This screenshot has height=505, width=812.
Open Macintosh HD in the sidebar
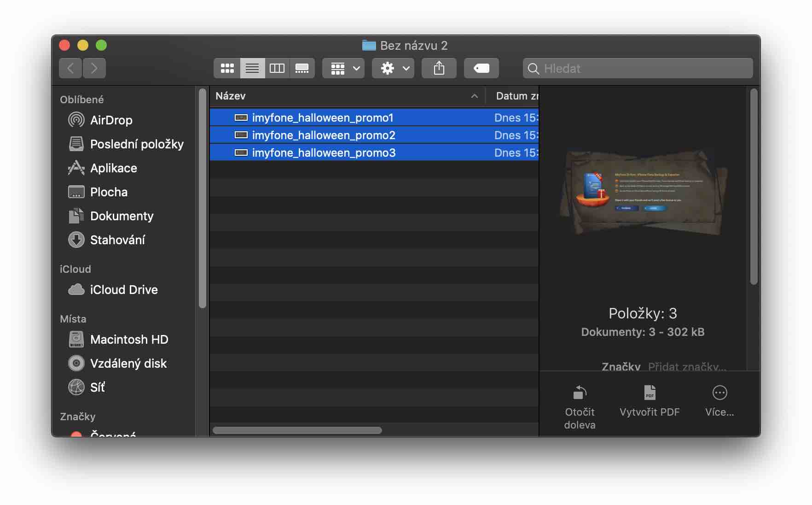tap(129, 340)
